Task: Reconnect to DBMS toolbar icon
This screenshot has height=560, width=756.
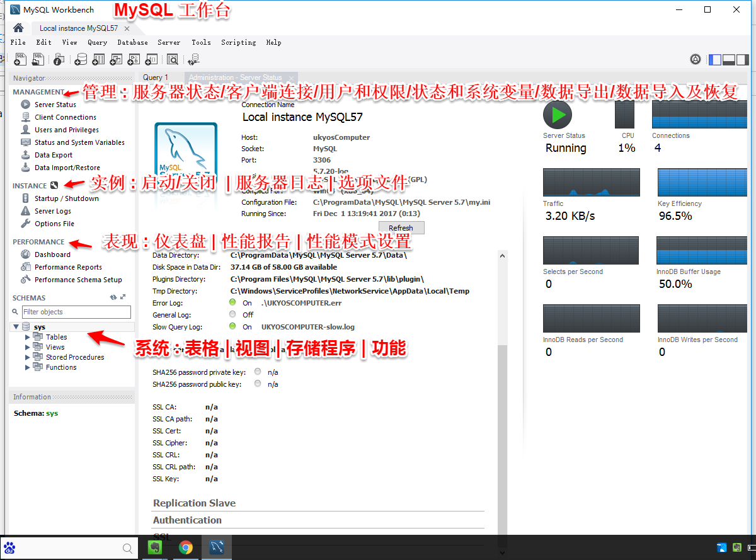Action: coord(193,59)
